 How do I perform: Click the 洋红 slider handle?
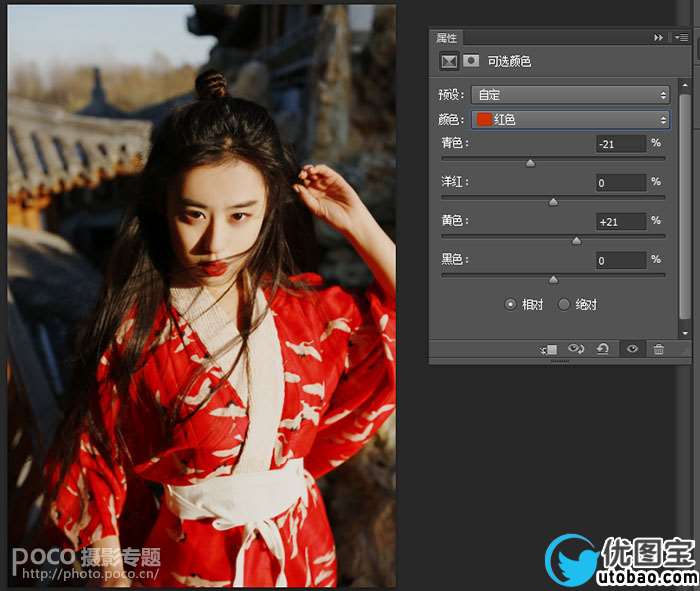(553, 202)
